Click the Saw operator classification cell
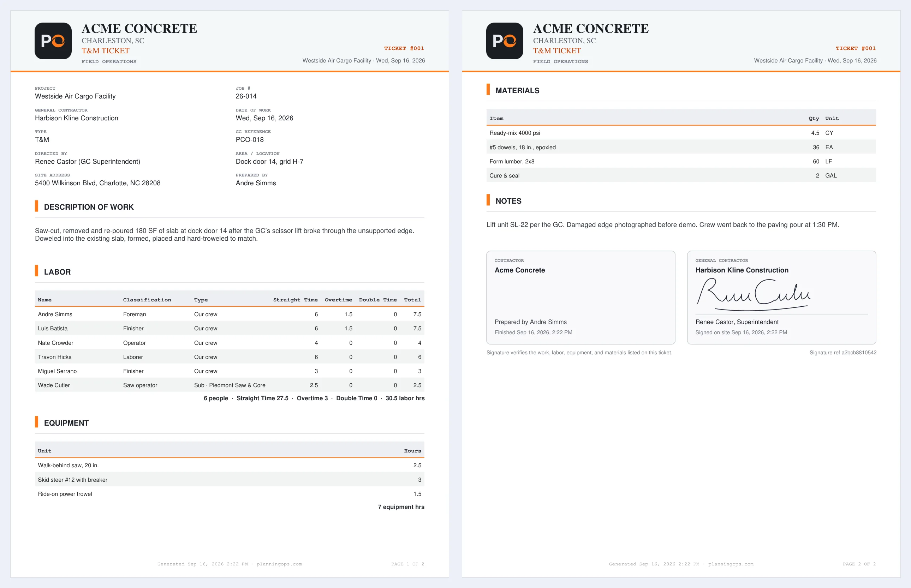Image resolution: width=911 pixels, height=588 pixels. point(140,385)
